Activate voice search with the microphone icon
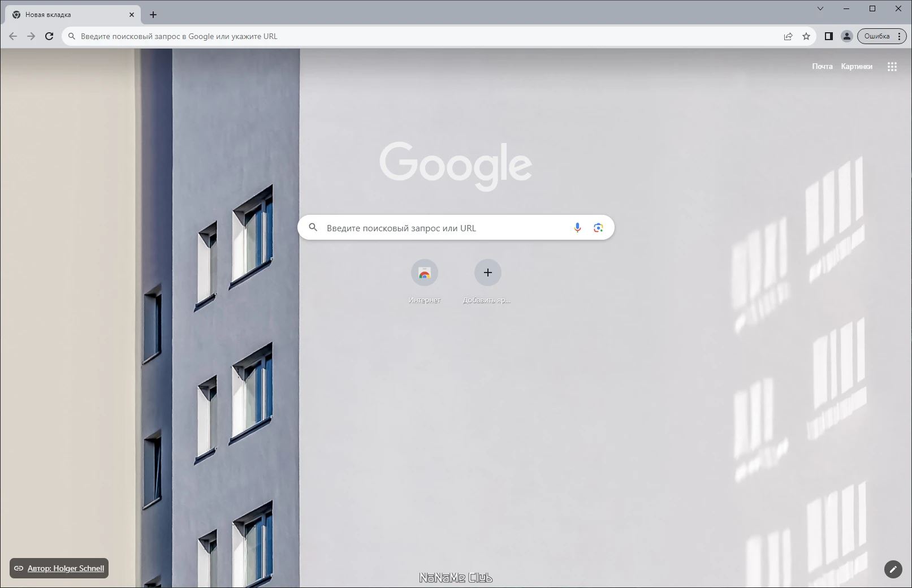Viewport: 912px width, 588px height. tap(577, 227)
